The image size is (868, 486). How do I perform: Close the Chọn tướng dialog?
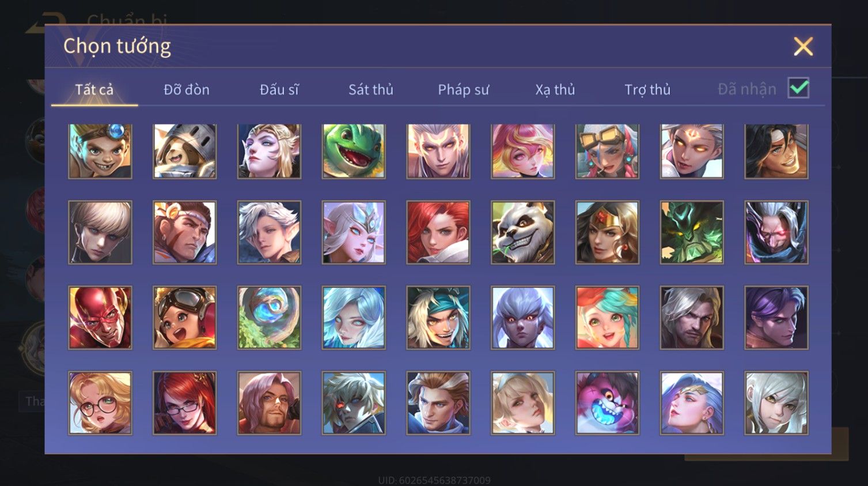pyautogui.click(x=803, y=46)
